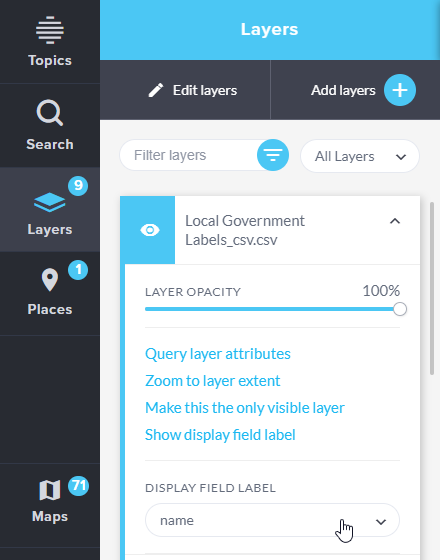This screenshot has height=560, width=440.
Task: Click the blue plus Add layers icon
Action: [x=400, y=90]
